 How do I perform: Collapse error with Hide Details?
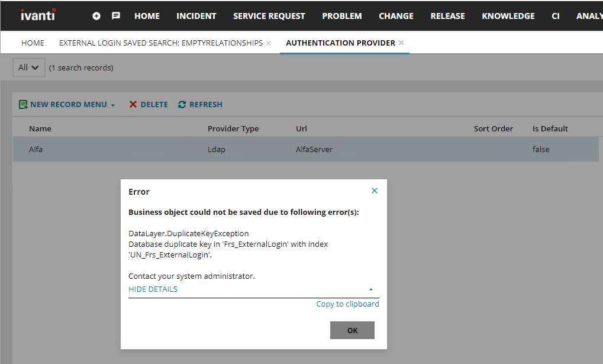click(x=153, y=289)
